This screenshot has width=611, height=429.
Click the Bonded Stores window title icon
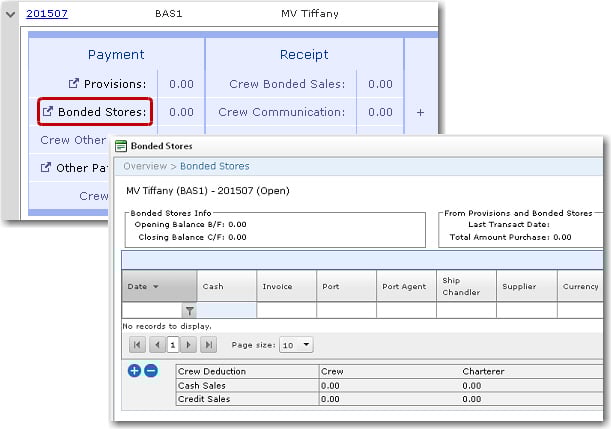pos(121,146)
